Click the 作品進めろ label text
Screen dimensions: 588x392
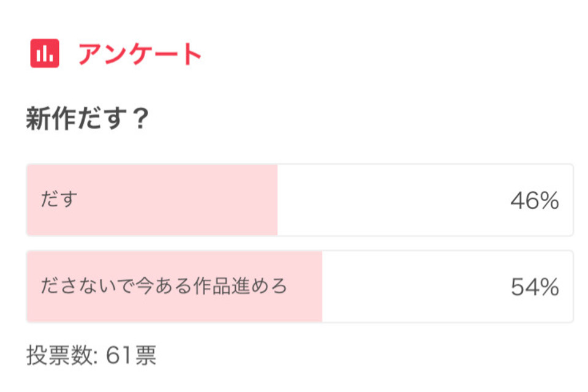239,286
